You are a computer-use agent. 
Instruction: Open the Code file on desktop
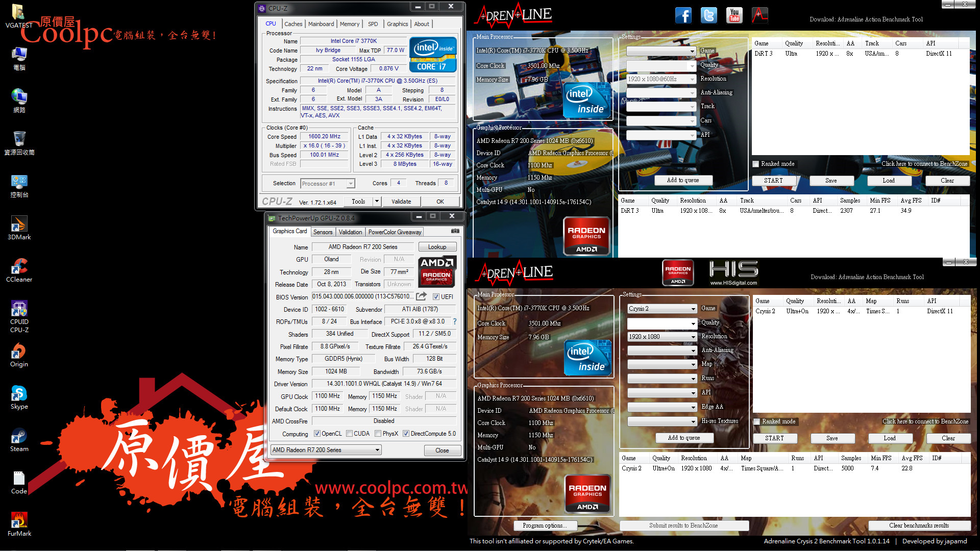click(19, 482)
